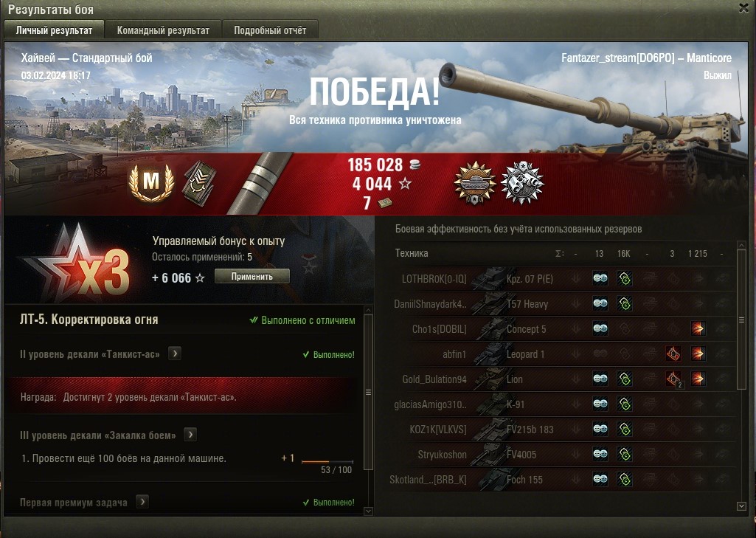Click the Mastery badge M icon

tap(151, 182)
